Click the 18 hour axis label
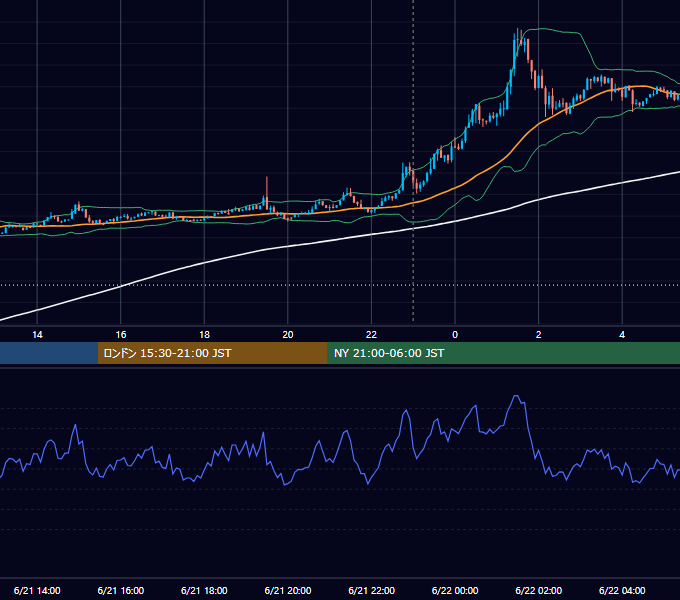 [x=204, y=335]
